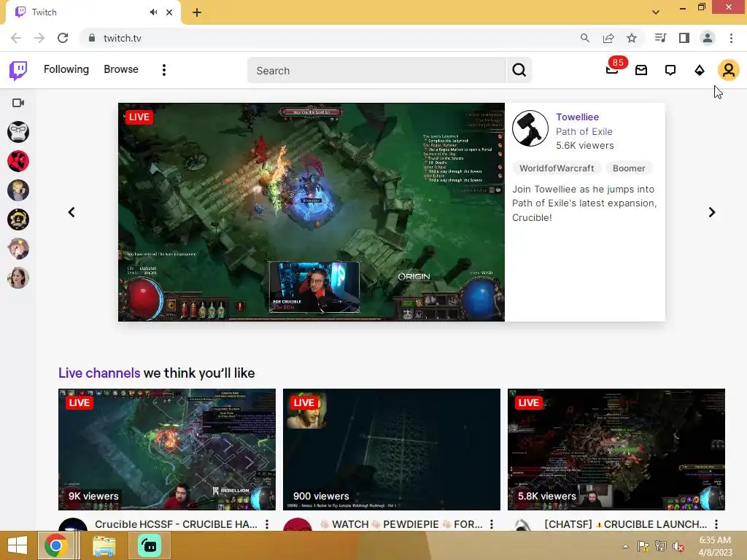Image resolution: width=747 pixels, height=560 pixels.
Task: Open the stream thumbnail with 900 viewers
Action: [392, 449]
